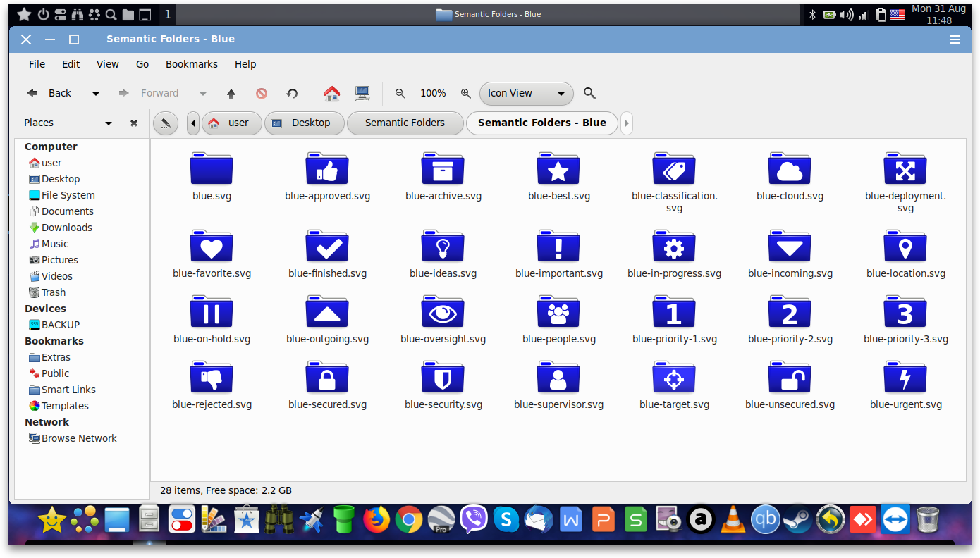
Task: Select the blue-important.svg exclamation folder icon
Action: 558,246
